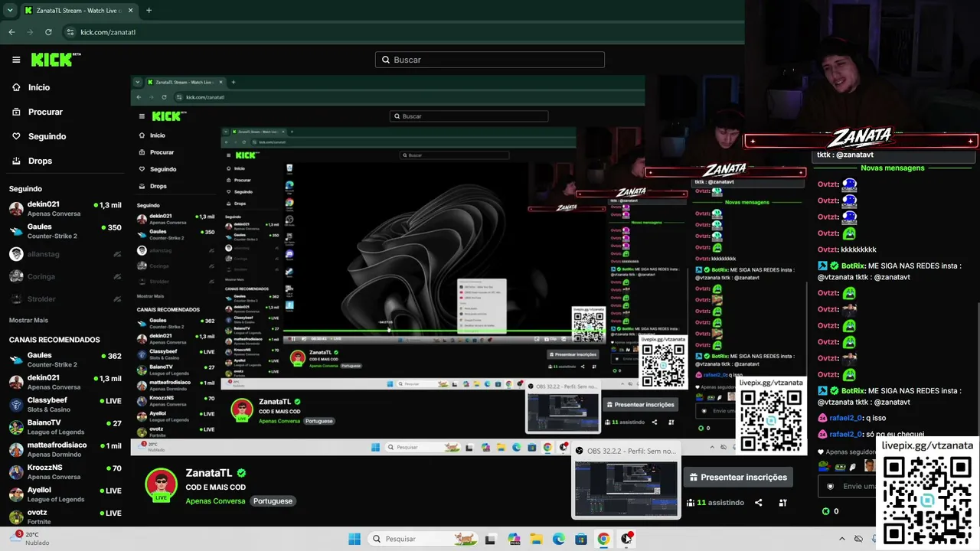Open the Apenas Conversa category link
The width and height of the screenshot is (980, 551).
(215, 501)
